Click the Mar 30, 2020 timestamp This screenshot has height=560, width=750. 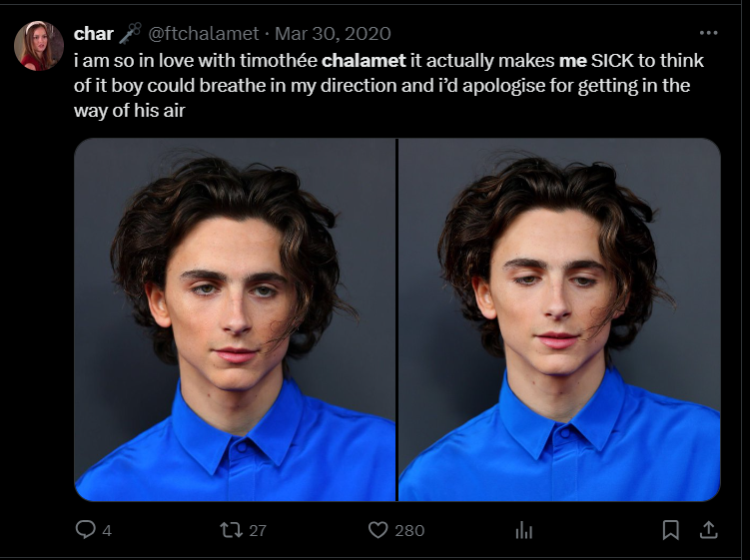click(335, 34)
